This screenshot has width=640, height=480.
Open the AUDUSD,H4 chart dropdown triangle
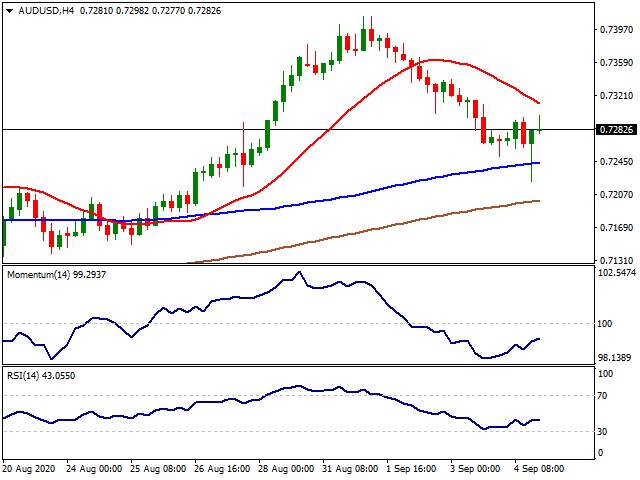tap(9, 11)
